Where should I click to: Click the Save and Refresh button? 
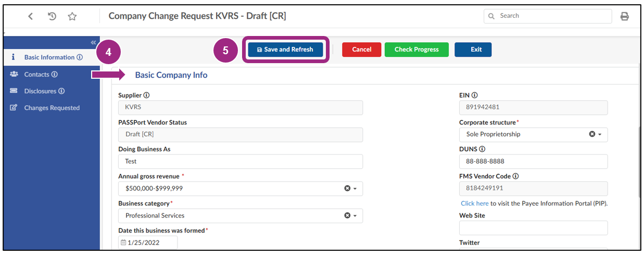pyautogui.click(x=285, y=50)
